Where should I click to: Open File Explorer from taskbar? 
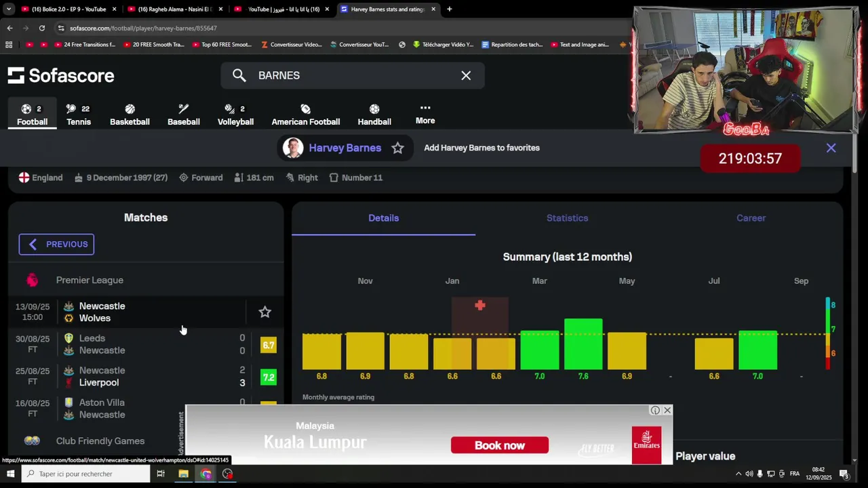click(183, 474)
